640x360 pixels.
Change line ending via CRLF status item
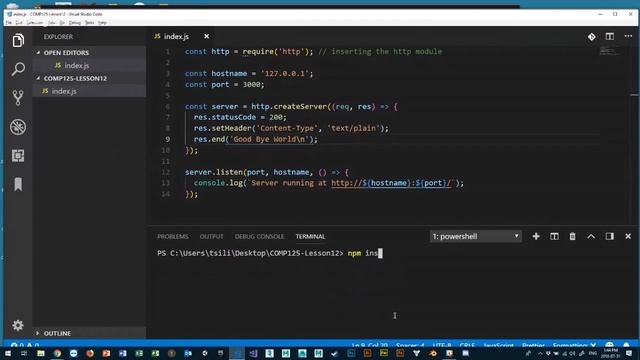[467, 345]
